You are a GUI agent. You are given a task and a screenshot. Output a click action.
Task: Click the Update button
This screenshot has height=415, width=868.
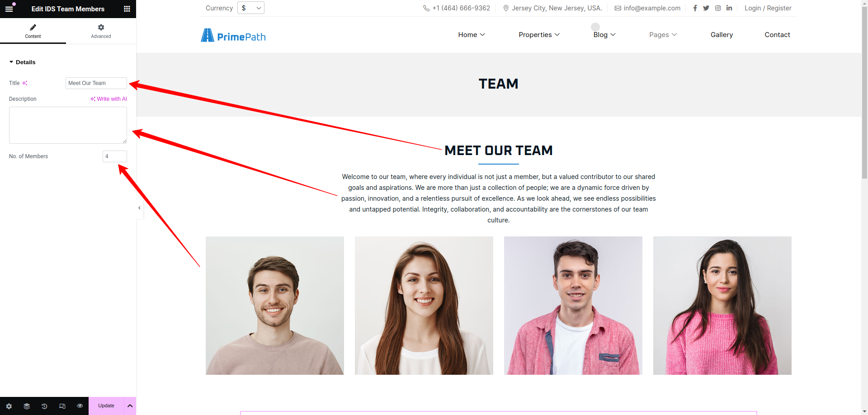pyautogui.click(x=106, y=406)
